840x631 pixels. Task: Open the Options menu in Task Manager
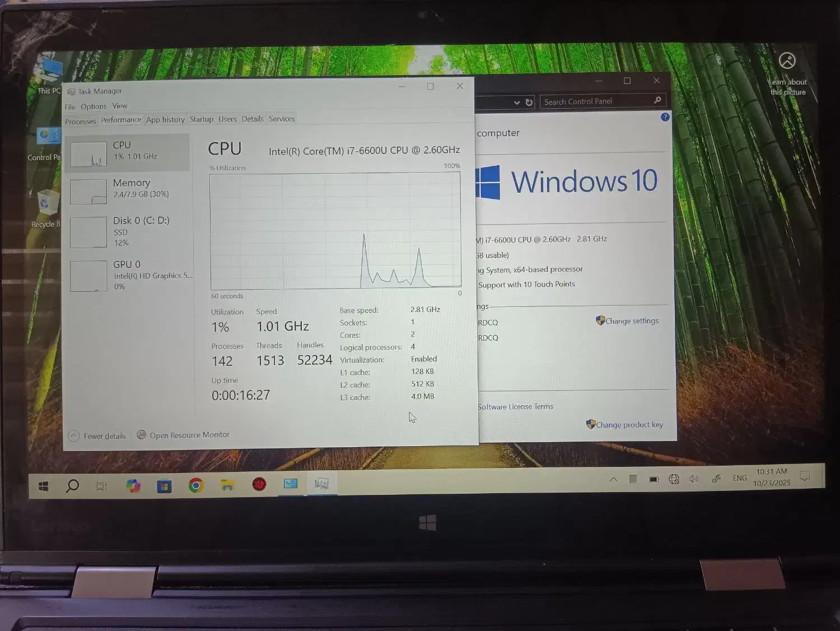tap(94, 106)
